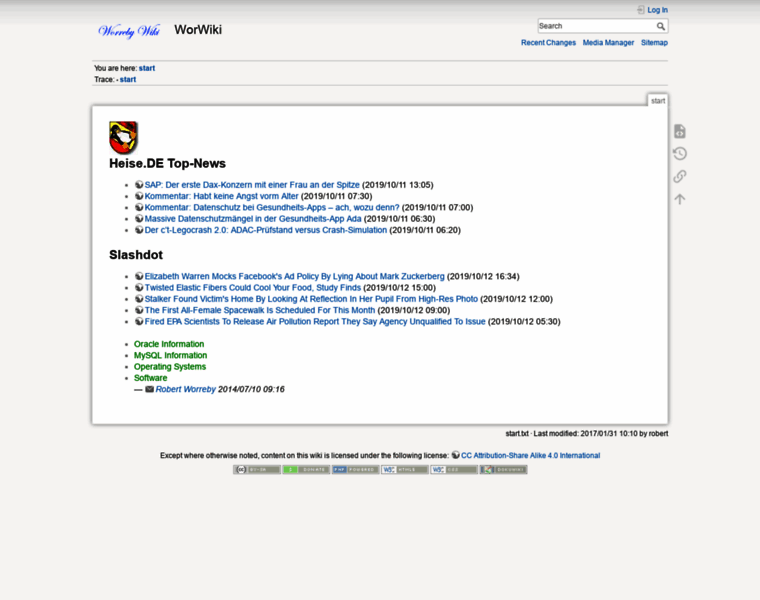
Task: Open Datenschutz bei Gesundheits-Apps Kommentar
Action: (x=272, y=207)
